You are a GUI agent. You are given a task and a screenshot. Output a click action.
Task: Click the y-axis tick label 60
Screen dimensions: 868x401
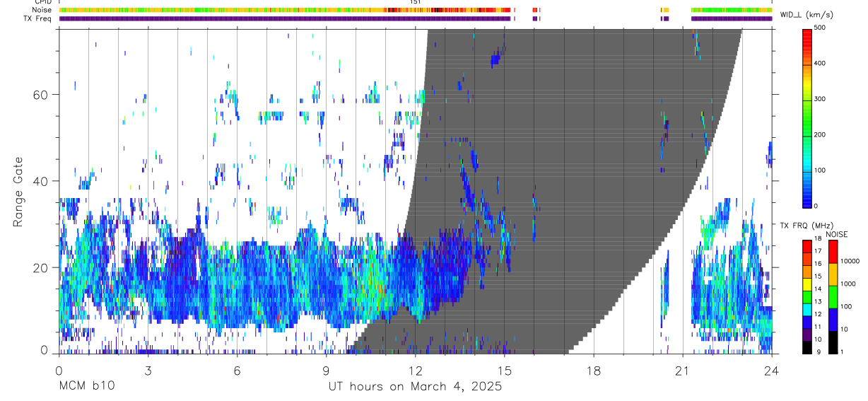point(42,95)
